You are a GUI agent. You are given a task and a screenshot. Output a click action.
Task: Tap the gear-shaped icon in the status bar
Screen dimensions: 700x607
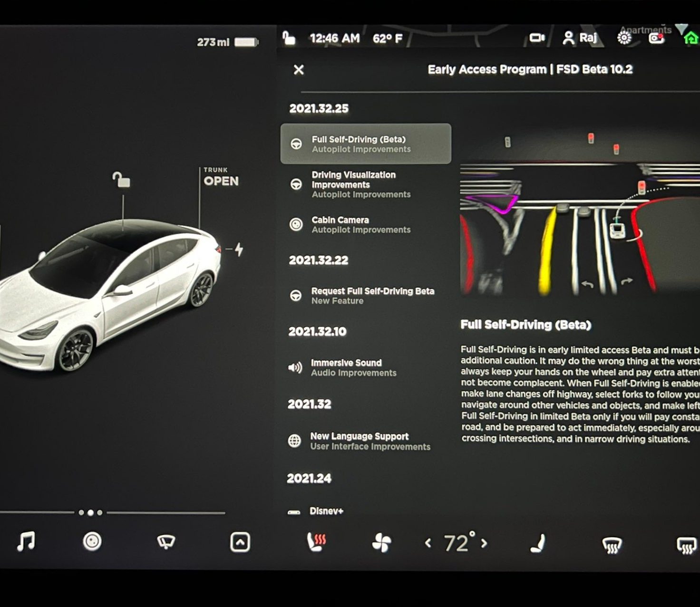click(624, 38)
